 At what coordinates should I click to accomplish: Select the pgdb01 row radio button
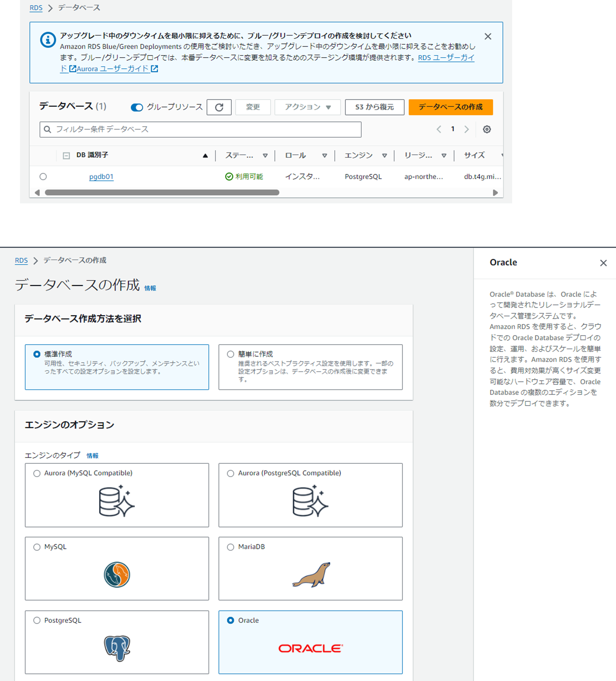tap(43, 177)
